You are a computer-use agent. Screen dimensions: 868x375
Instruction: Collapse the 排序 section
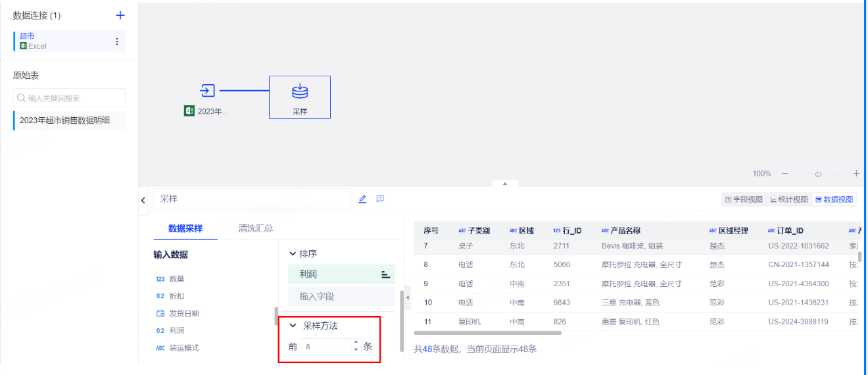[293, 253]
